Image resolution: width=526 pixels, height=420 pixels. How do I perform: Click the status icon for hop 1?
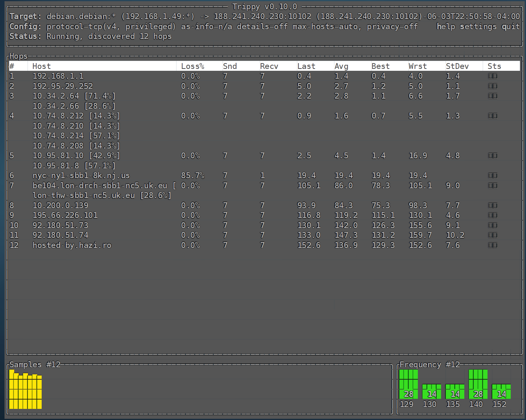click(493, 76)
